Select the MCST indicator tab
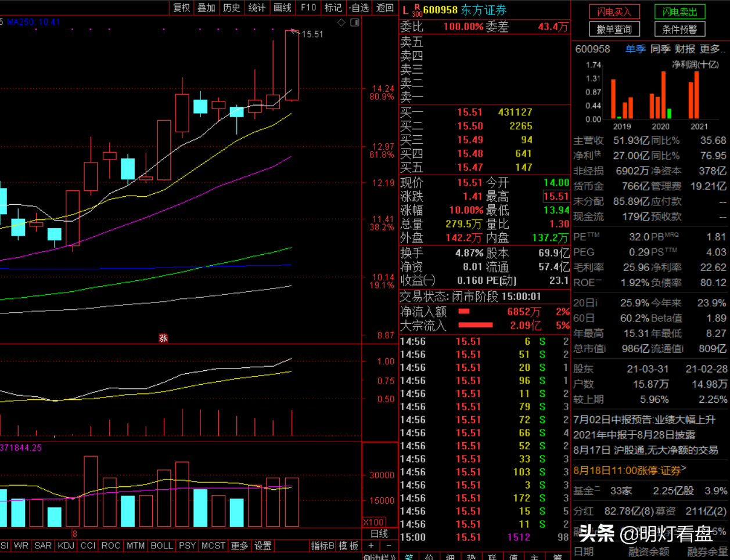Viewport: 730px width, 560px height. coord(213,546)
